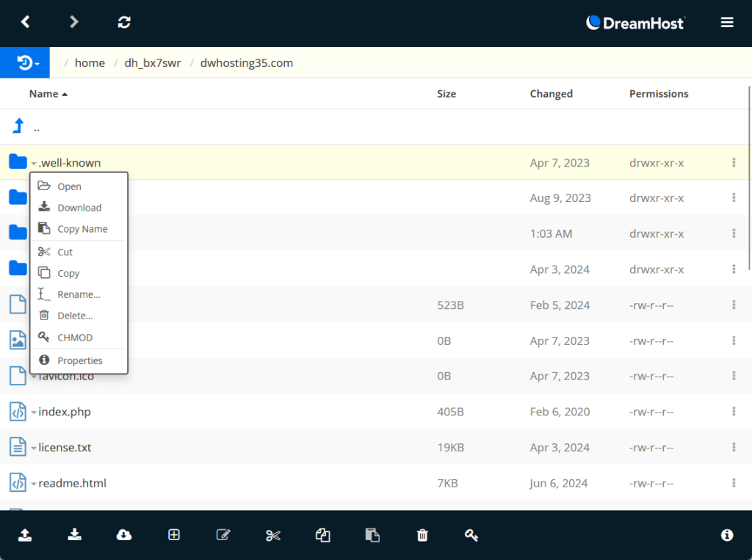The height and width of the screenshot is (560, 752).
Task: Open more options for 523B file row
Action: [734, 305]
